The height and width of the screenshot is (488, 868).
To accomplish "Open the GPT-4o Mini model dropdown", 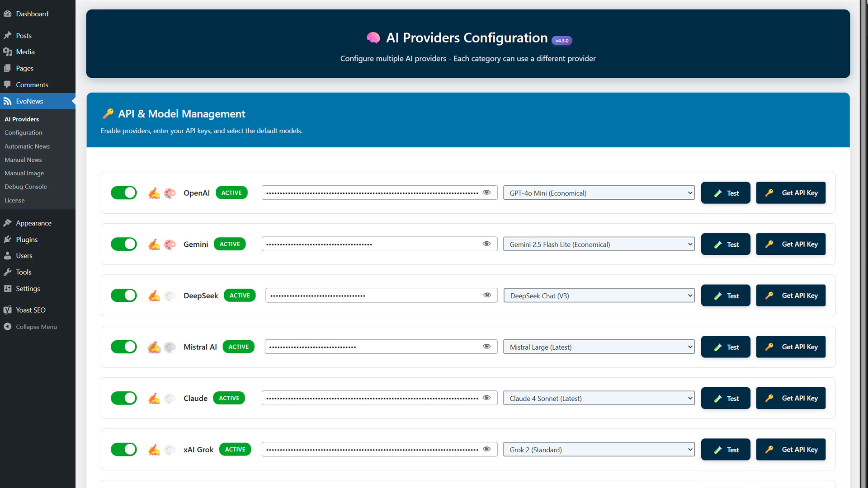I will tap(599, 193).
